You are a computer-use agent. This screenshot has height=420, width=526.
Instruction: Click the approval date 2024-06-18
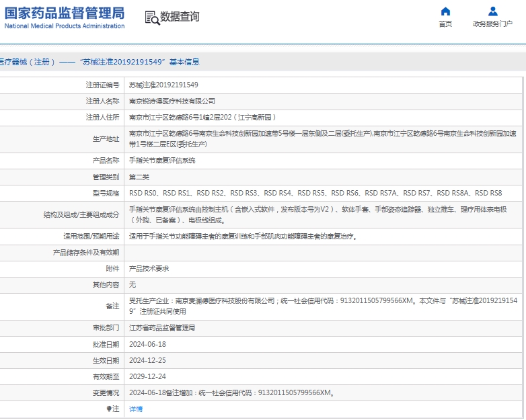147,344
